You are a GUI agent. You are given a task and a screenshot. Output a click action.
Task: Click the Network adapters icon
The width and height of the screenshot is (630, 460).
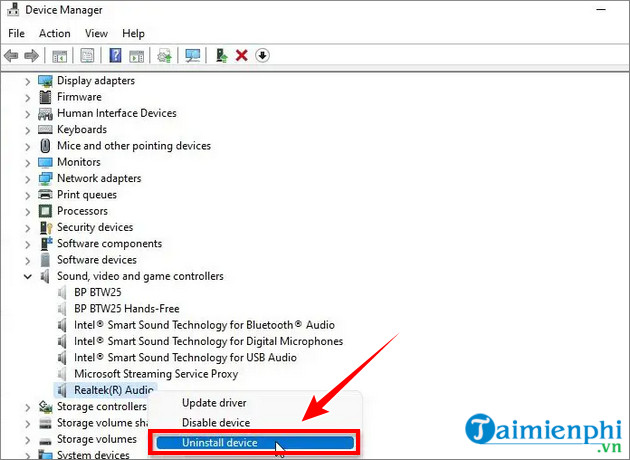coord(45,178)
